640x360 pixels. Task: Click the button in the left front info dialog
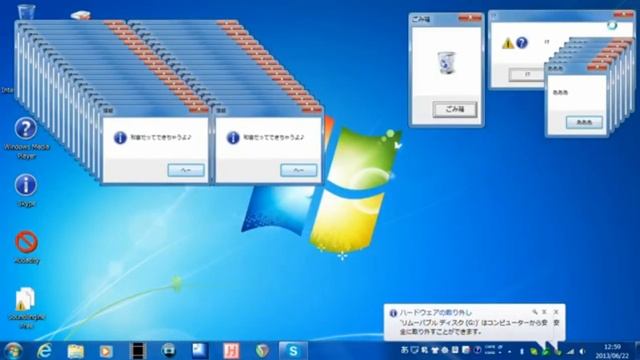(186, 170)
